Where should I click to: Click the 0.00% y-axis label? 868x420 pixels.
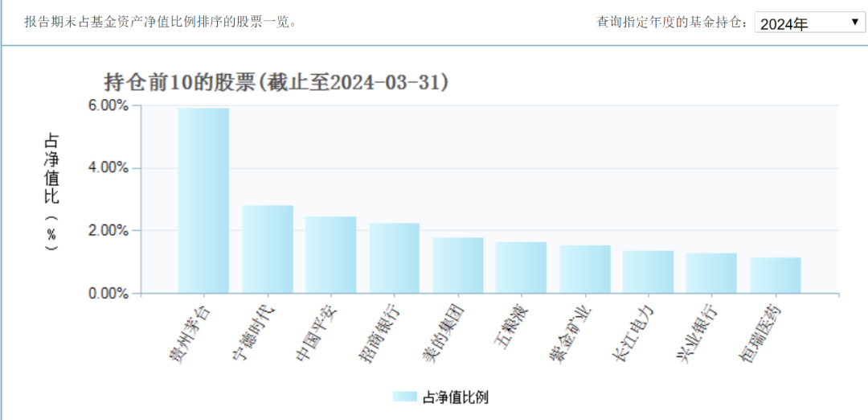pos(108,293)
